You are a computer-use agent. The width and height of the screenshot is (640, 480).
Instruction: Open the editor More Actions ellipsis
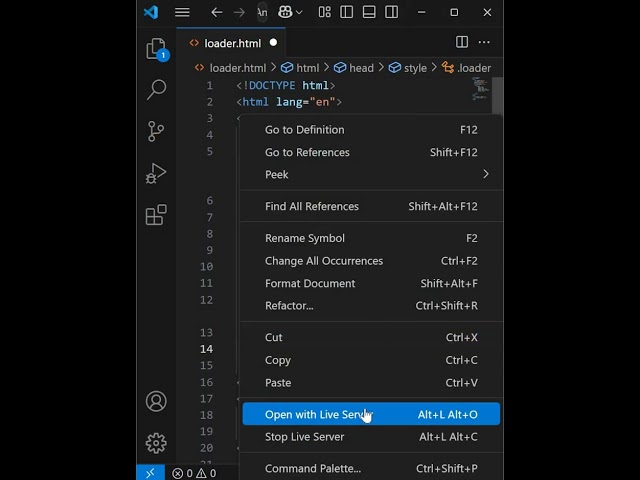tap(484, 42)
